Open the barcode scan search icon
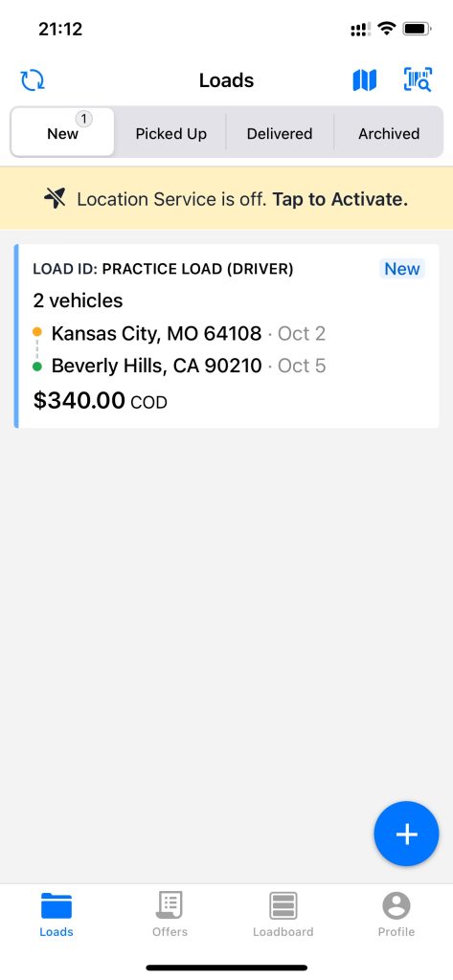This screenshot has height=980, width=453. click(x=418, y=80)
